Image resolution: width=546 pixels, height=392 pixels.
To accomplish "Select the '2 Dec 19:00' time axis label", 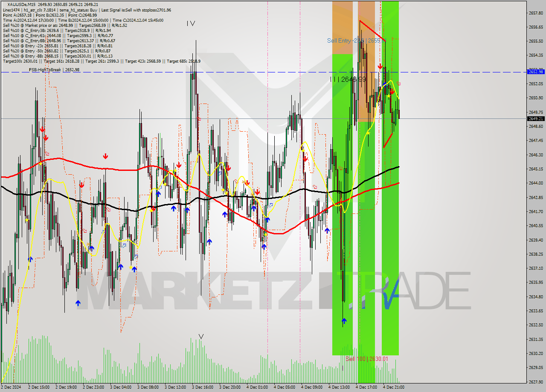I will tap(66, 387).
